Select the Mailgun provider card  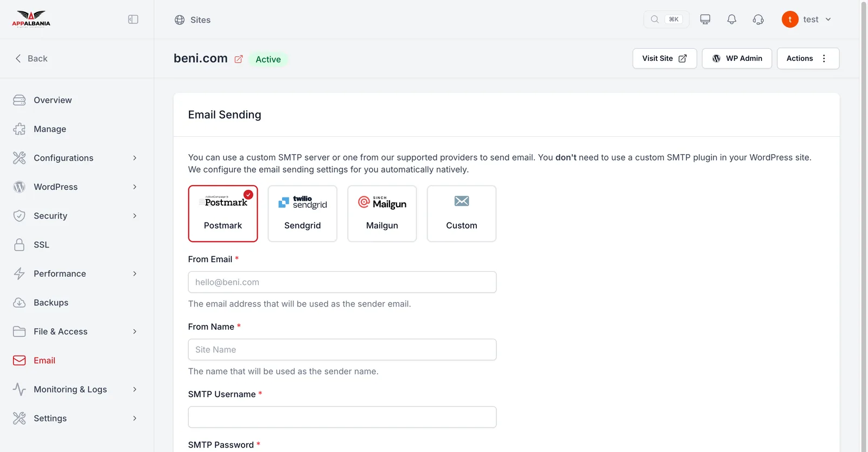382,214
